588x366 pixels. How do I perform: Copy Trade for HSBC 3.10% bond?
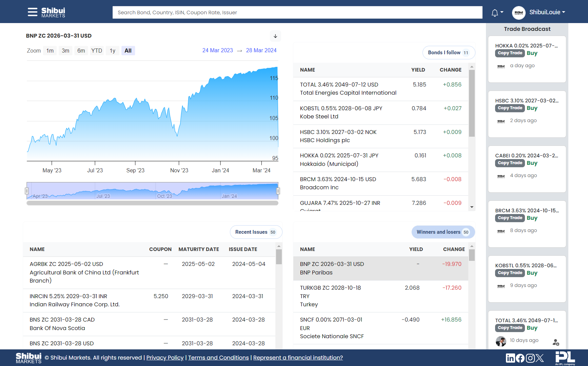510,108
